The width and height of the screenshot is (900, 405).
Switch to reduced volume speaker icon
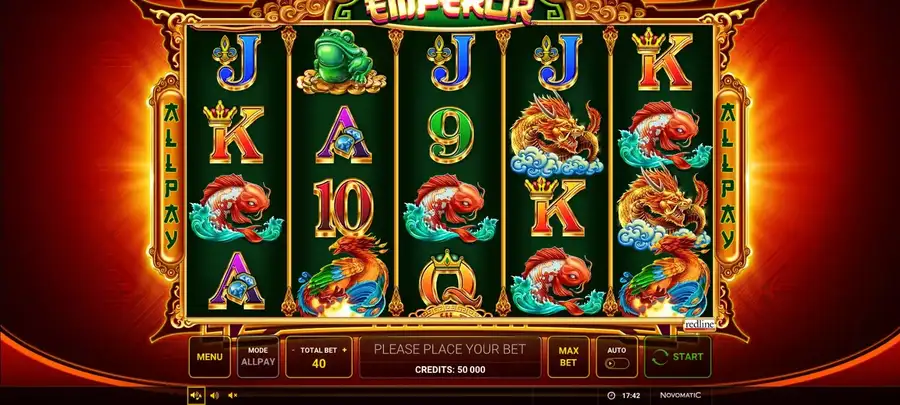(214, 395)
